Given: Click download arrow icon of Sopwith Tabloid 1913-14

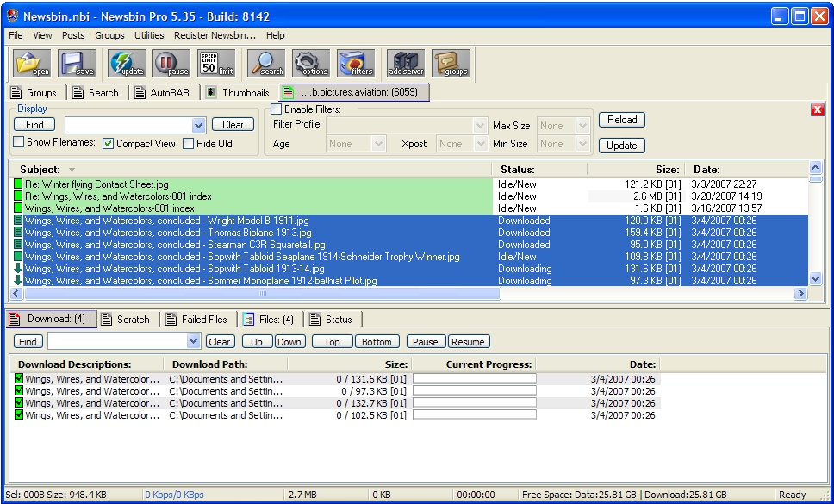Looking at the screenshot, I should (x=17, y=268).
